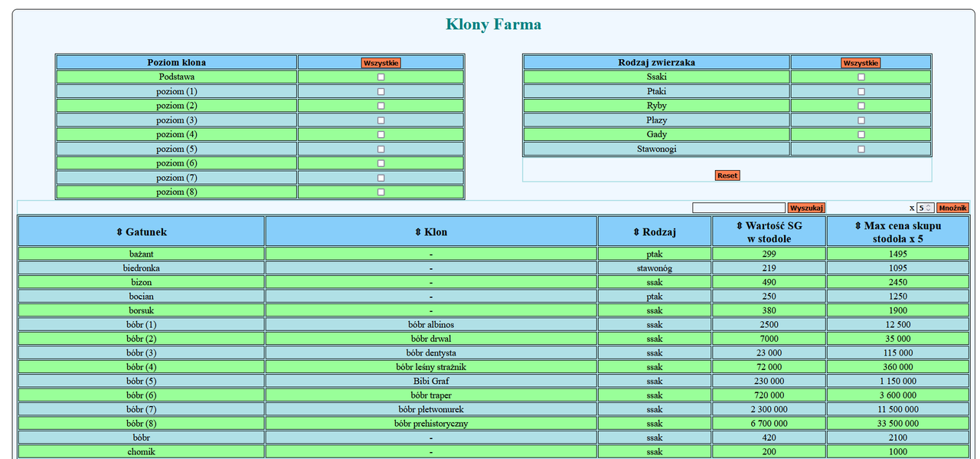
Task: Click the stawonóg type cell
Action: pos(655,268)
